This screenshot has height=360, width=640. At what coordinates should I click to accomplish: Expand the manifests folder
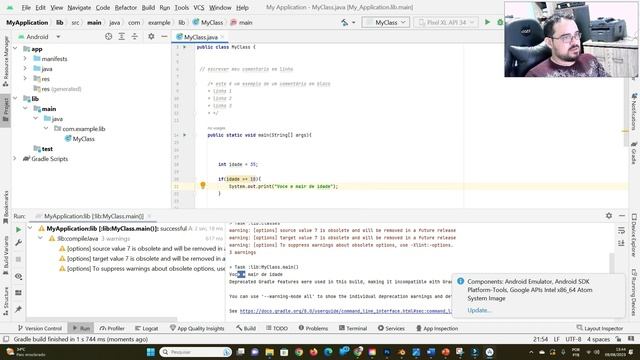click(25, 58)
